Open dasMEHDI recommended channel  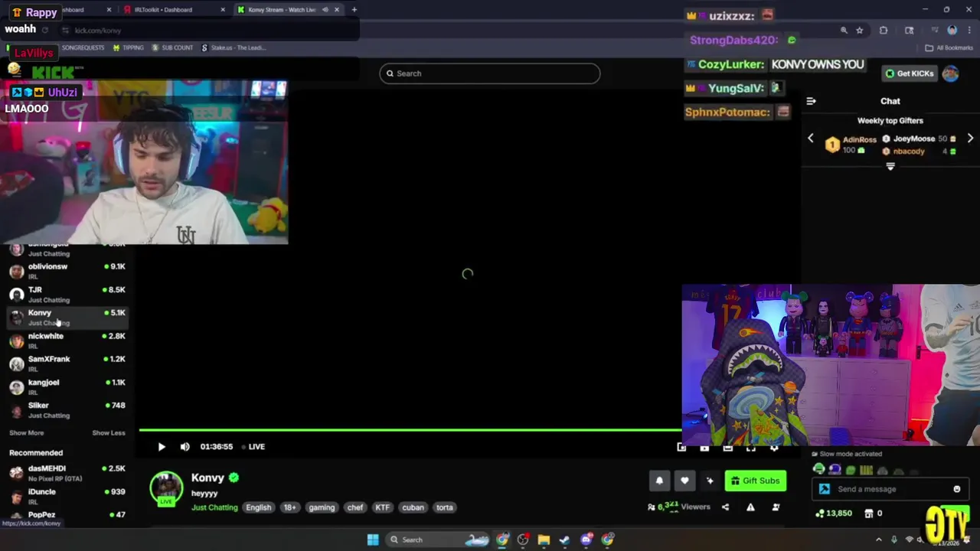pos(67,473)
